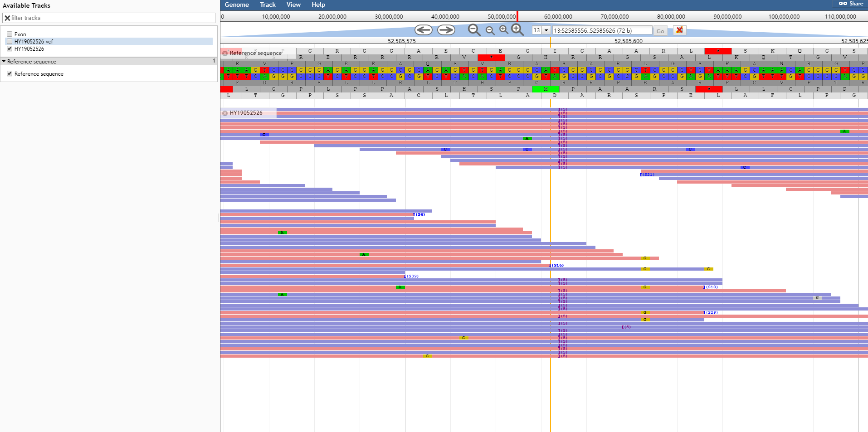Click the I(S29) insertion marker
Viewport: 868px width, 432px height.
[711, 312]
